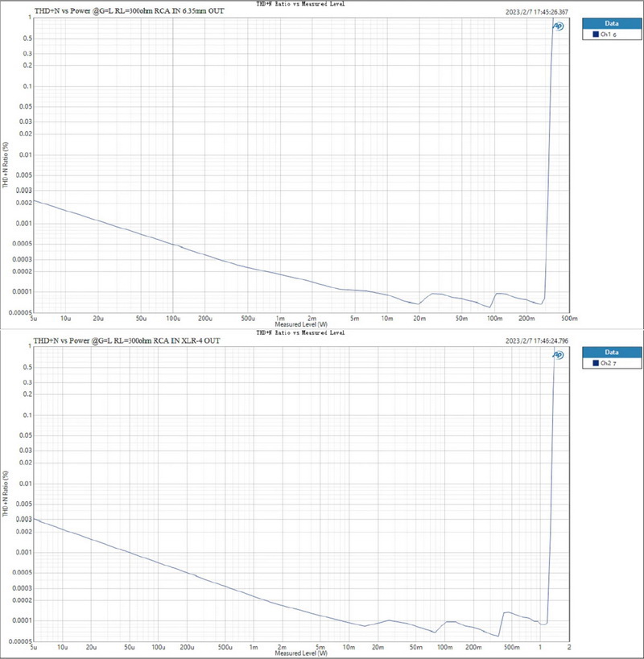Click the bottom graph's Data legend header
Viewport: 644px width, 659px height.
[611, 352]
